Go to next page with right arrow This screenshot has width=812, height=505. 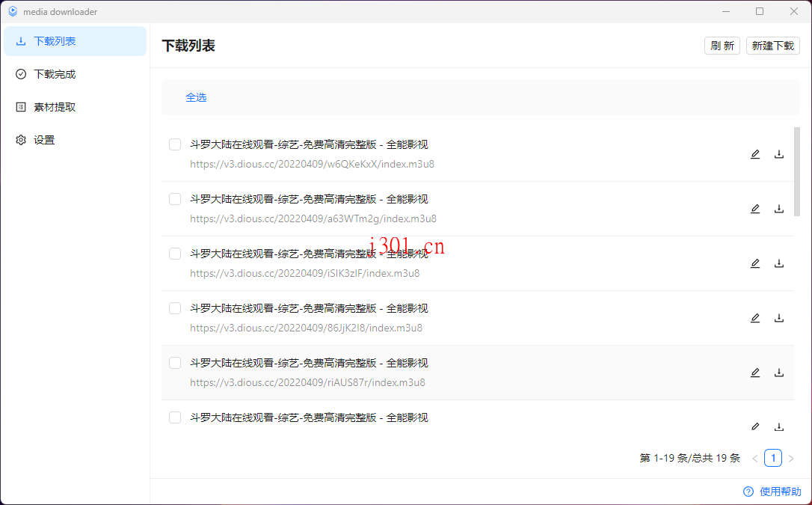[x=791, y=457]
